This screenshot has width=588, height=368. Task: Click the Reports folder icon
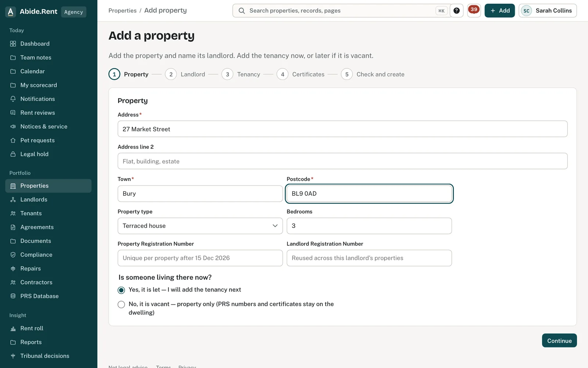pyautogui.click(x=13, y=342)
